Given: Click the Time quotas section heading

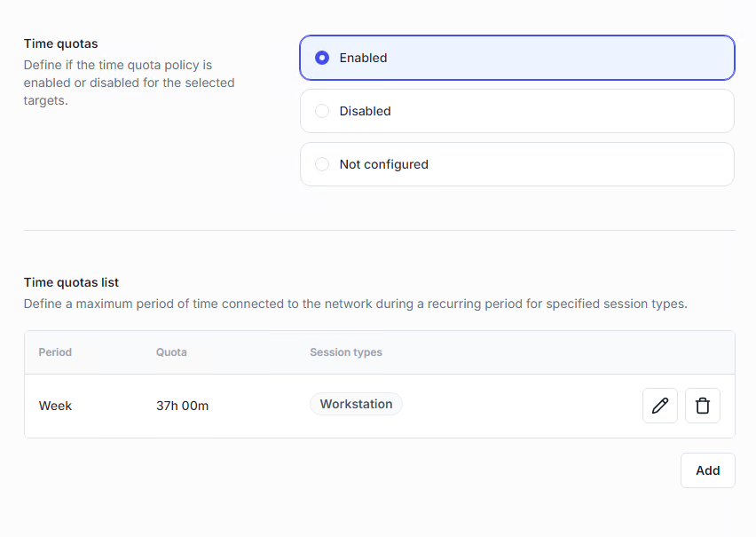Looking at the screenshot, I should point(60,43).
